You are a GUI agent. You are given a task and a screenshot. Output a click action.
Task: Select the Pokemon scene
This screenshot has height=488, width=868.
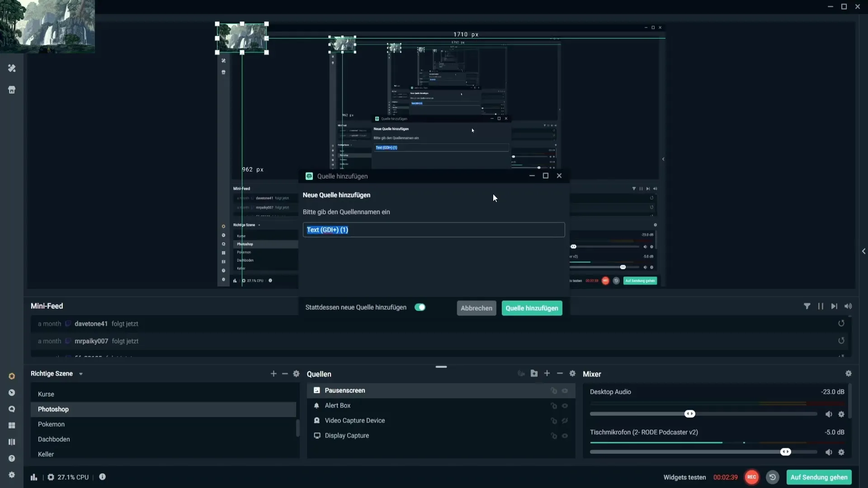[x=163, y=424]
